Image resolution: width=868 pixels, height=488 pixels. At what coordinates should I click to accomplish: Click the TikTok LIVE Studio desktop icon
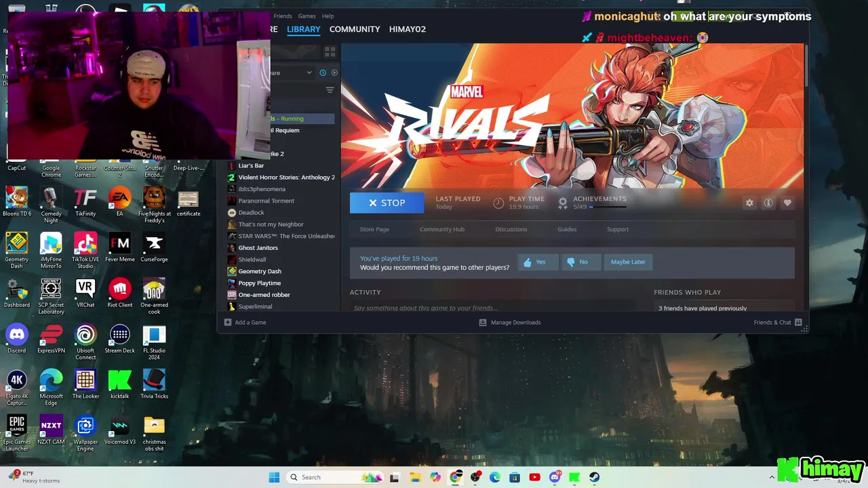[x=85, y=251]
